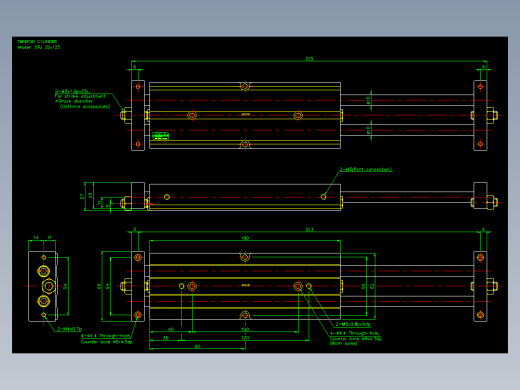Click the '(Both sides)' note
This screenshot has width=520, height=390.
pyautogui.click(x=343, y=343)
